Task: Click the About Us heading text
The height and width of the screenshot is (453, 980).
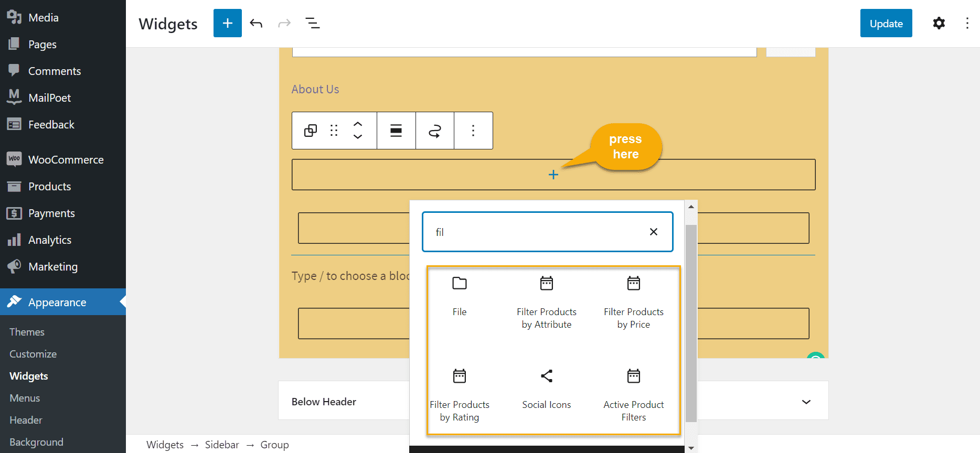Action: tap(315, 89)
